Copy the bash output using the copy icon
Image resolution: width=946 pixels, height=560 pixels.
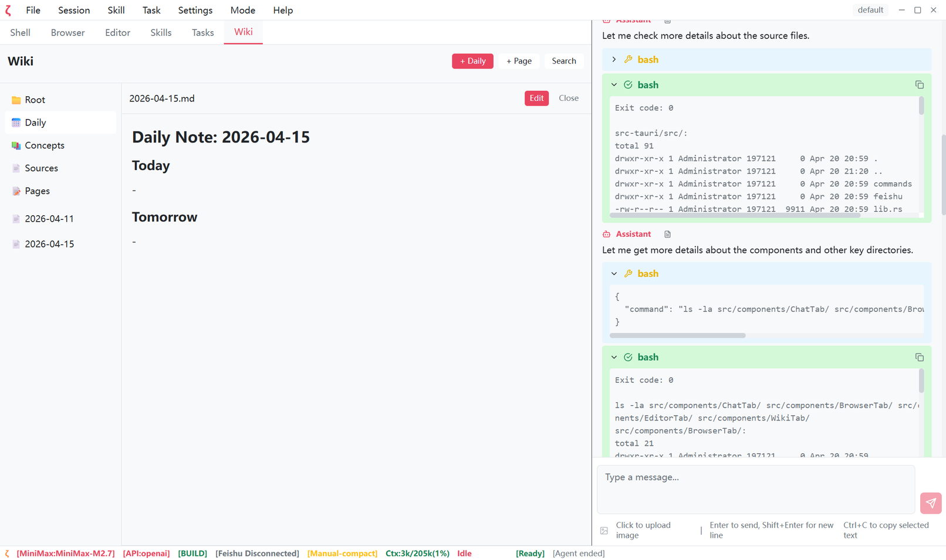click(920, 84)
